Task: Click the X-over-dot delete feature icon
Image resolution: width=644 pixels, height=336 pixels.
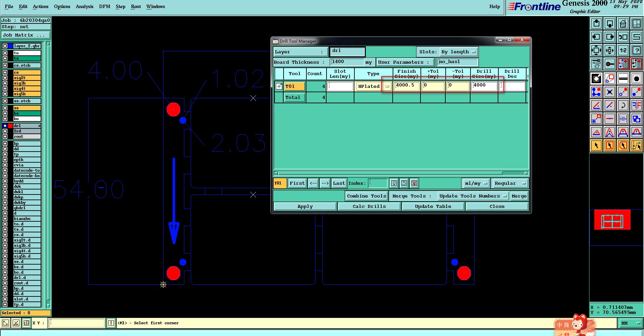Action: point(610,92)
